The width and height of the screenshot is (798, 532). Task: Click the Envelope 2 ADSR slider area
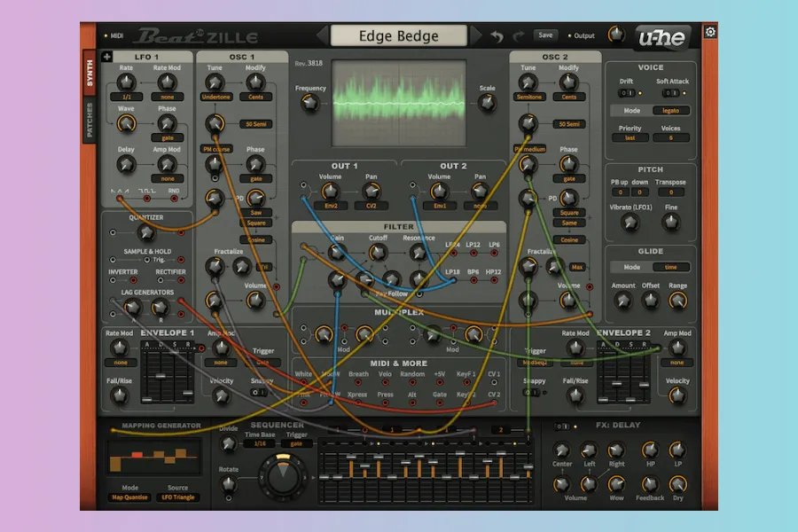(623, 373)
